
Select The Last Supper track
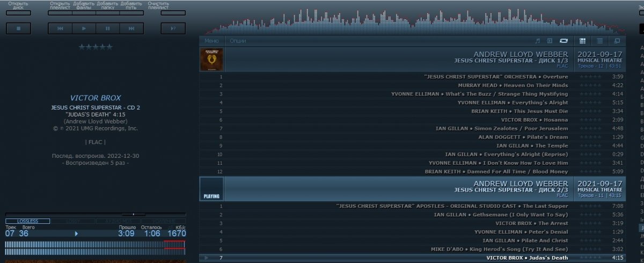(x=412, y=206)
